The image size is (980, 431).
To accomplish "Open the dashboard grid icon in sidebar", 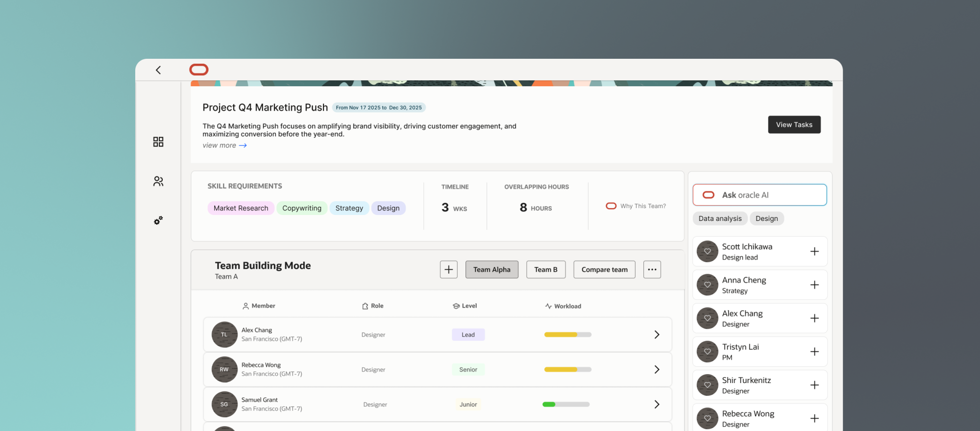I will pyautogui.click(x=158, y=142).
